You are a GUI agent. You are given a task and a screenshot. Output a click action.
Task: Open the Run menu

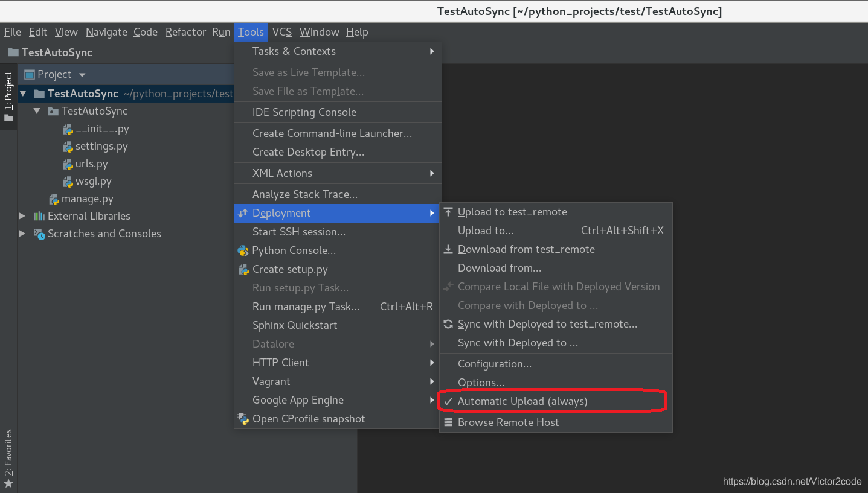coord(221,32)
